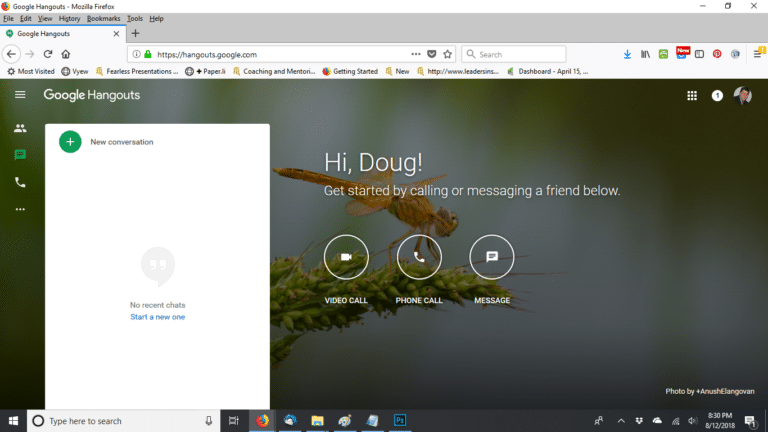Click the Start a new one link
The height and width of the screenshot is (432, 768).
pos(158,317)
